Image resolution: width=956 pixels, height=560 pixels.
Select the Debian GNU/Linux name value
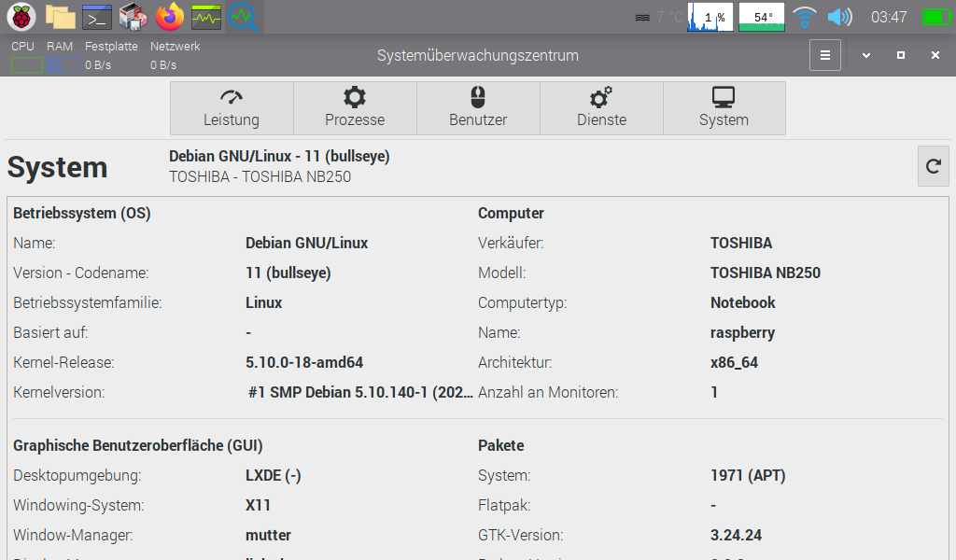pyautogui.click(x=306, y=244)
